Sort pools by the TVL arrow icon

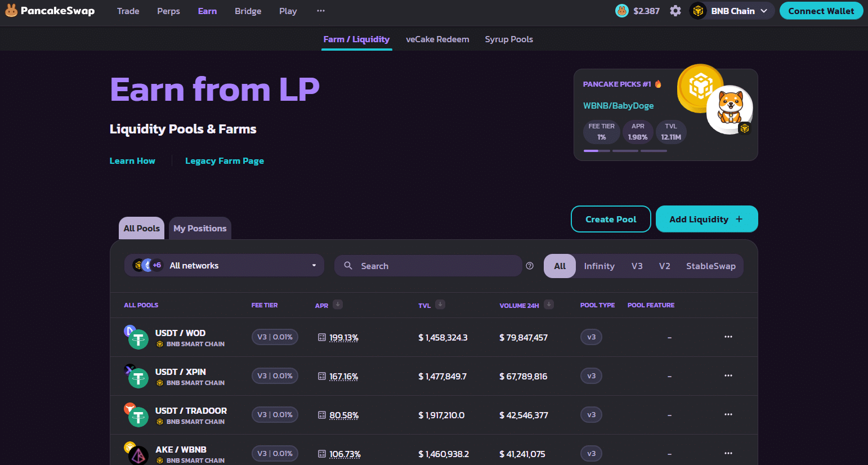pyautogui.click(x=440, y=305)
